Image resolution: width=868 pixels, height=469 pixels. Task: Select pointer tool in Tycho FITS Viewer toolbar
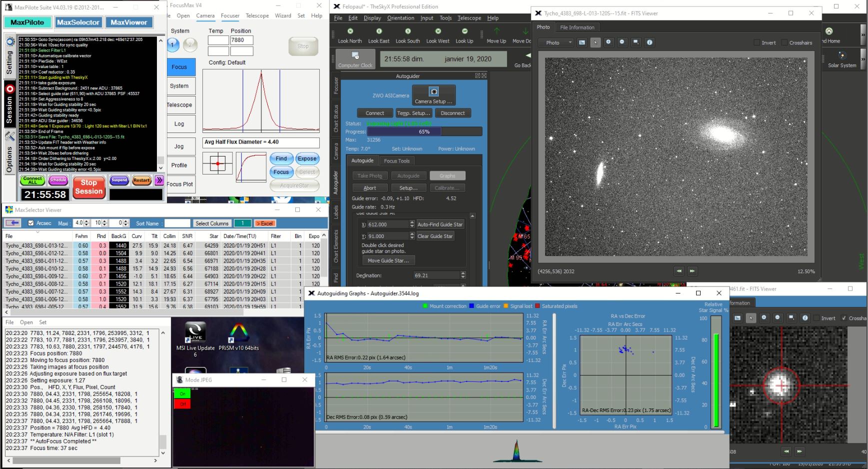[x=595, y=42]
